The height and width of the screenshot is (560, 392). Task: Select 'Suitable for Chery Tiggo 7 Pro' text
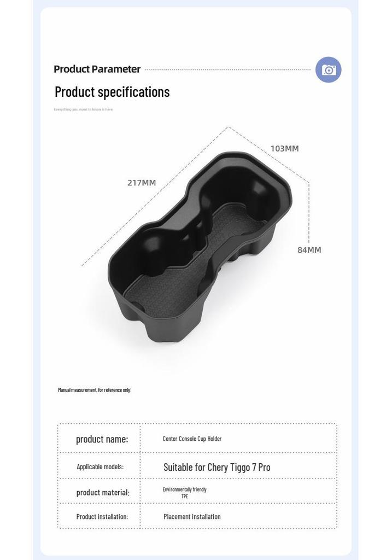tap(217, 467)
